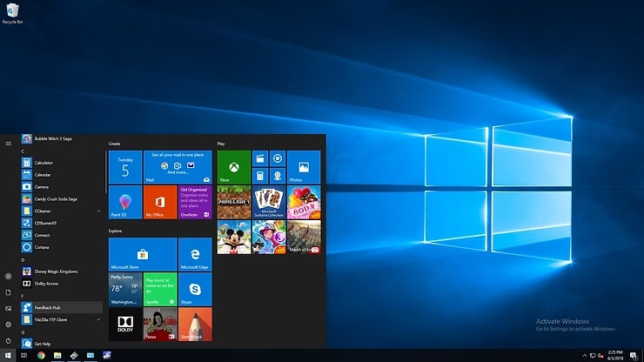Open Documents from the Start sidebar
644x362 pixels.
click(x=8, y=292)
